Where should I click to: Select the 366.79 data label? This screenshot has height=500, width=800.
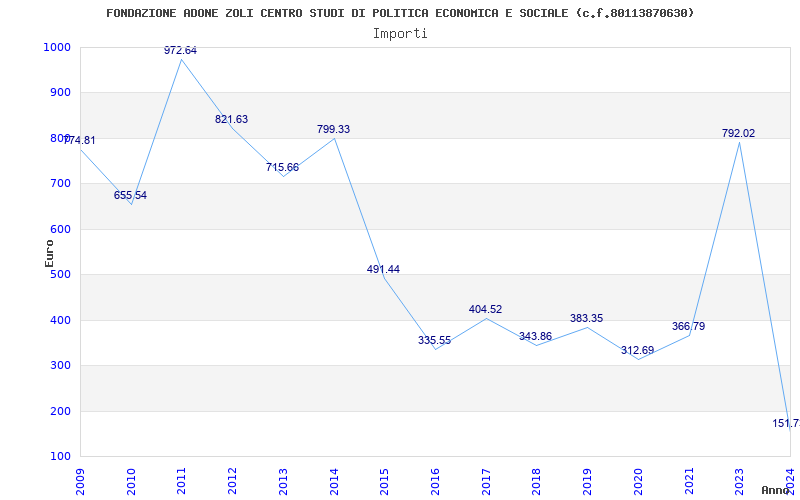(x=689, y=326)
